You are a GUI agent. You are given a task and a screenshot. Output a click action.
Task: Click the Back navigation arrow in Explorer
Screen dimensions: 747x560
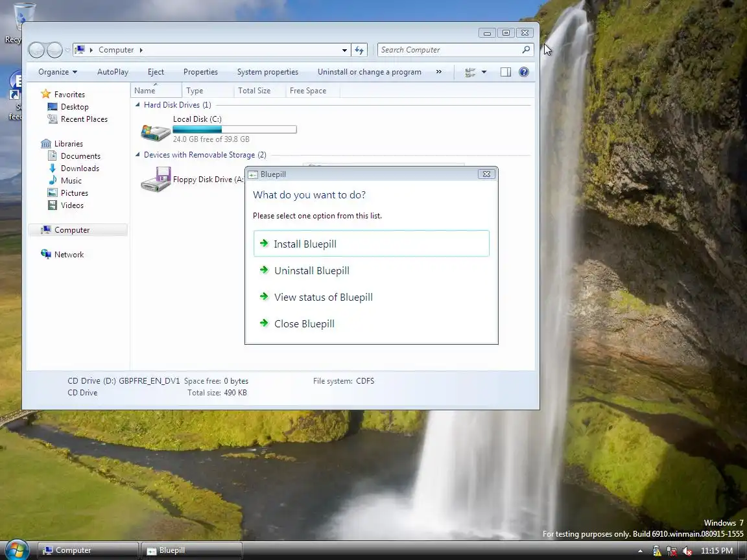coord(36,50)
